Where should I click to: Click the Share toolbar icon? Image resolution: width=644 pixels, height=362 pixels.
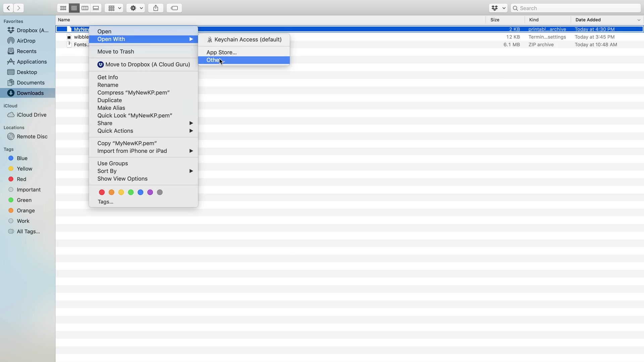click(156, 8)
